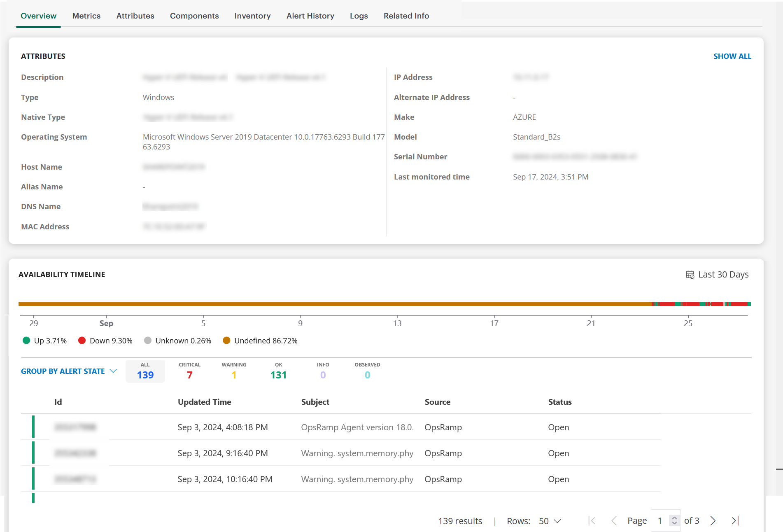Click the page number input field
The image size is (783, 532).
click(x=660, y=521)
